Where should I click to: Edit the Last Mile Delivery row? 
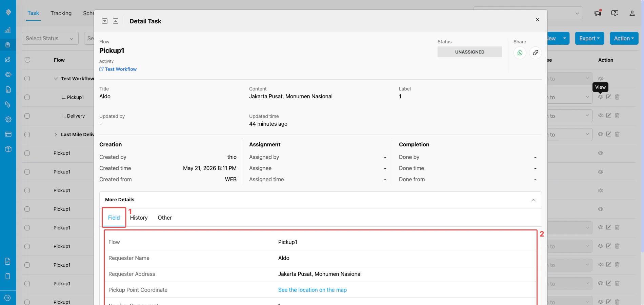(x=609, y=134)
